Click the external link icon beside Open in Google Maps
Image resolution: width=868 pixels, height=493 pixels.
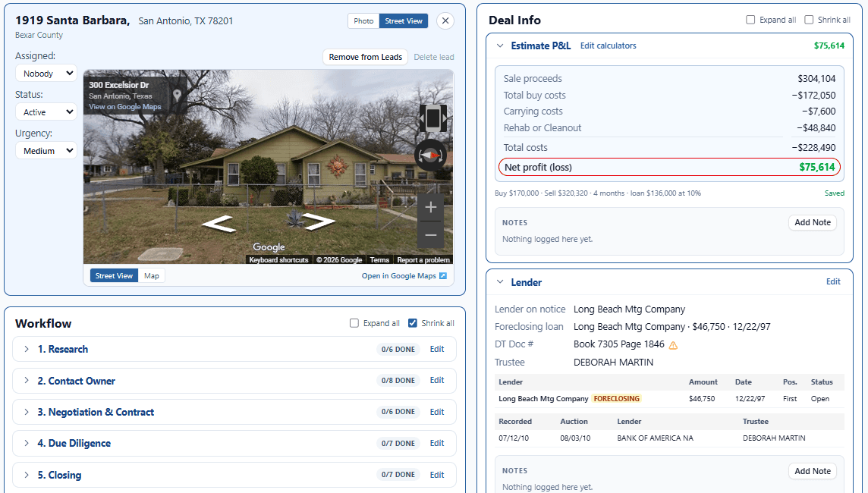point(443,275)
